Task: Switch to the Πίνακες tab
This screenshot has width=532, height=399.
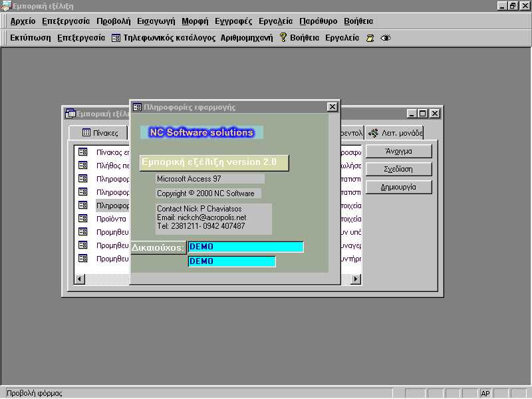Action: (98, 132)
